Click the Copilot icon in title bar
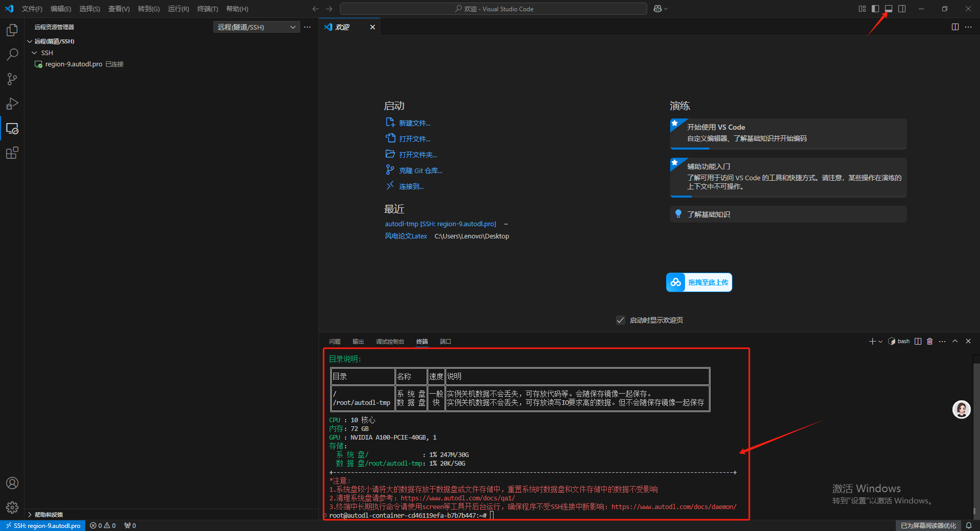Image resolution: width=980 pixels, height=531 pixels. [657, 9]
